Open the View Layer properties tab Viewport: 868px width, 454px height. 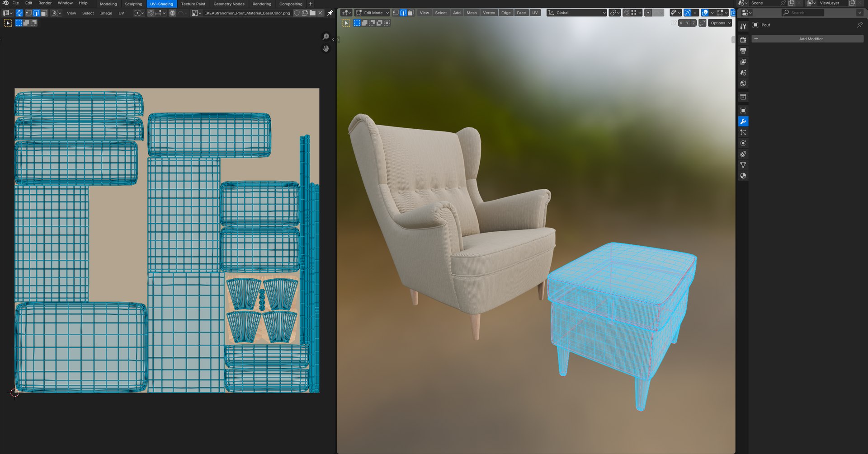tap(743, 61)
